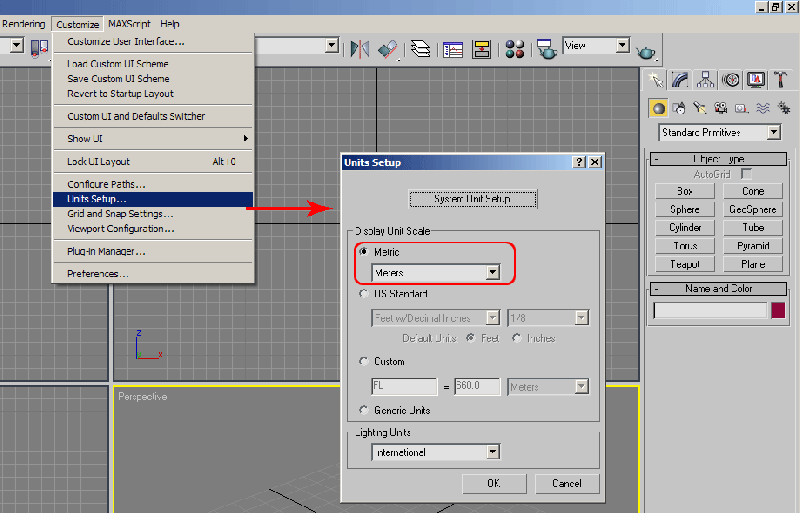The image size is (800, 513).
Task: Choose Plug-in Manager menu entry
Action: [153, 251]
